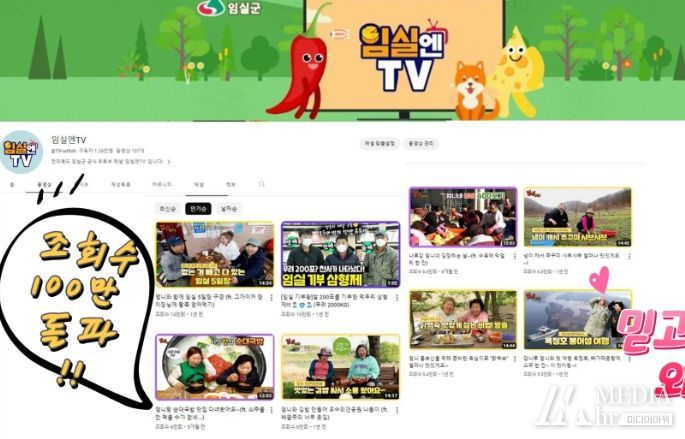
Task: Open the 옥정호 붕어섬 여행 video thumbnail
Action: coord(578,319)
